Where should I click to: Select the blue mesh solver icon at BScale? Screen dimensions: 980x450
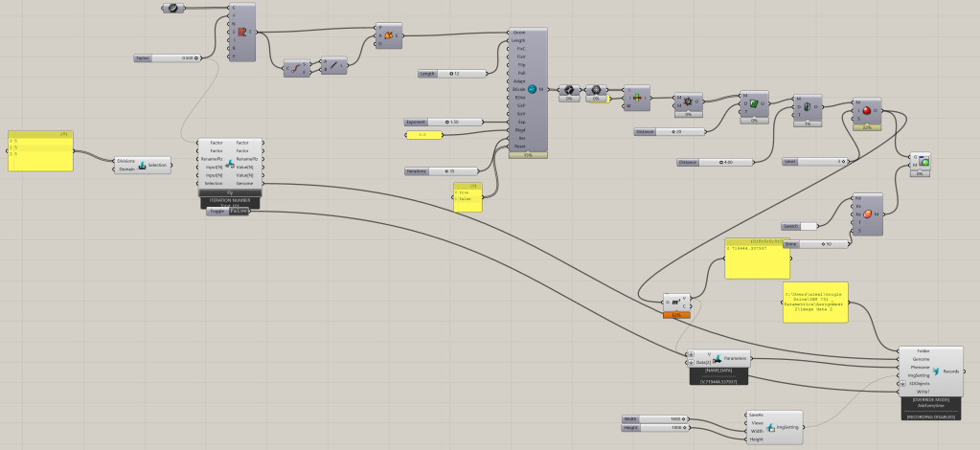click(x=531, y=90)
